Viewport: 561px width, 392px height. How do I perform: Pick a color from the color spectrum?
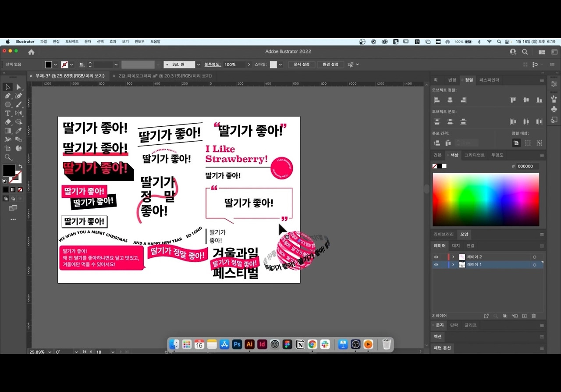tap(486, 200)
